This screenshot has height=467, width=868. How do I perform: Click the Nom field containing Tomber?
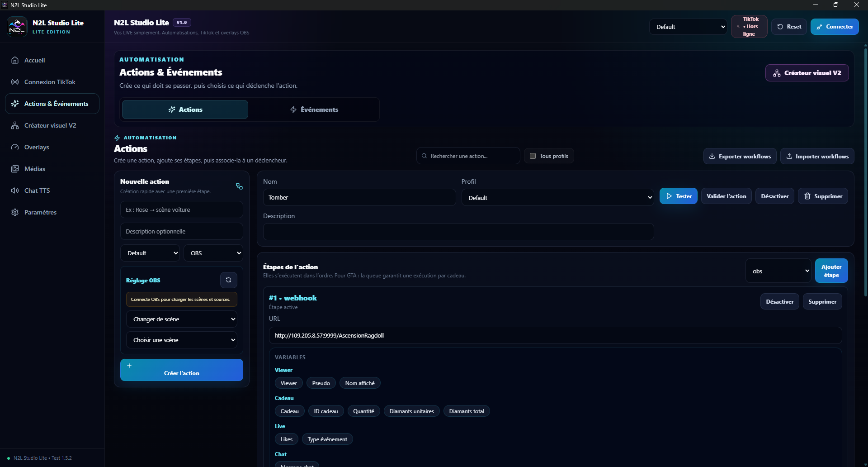pos(359,198)
